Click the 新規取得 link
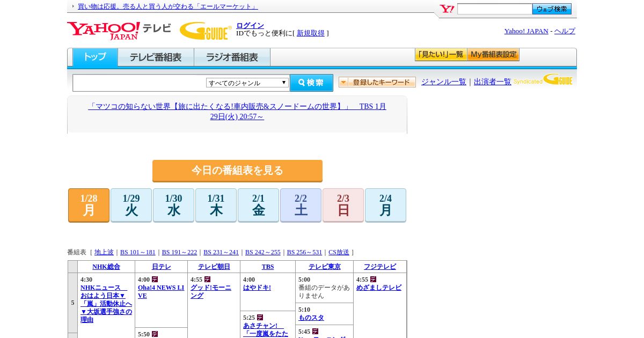 coord(311,33)
